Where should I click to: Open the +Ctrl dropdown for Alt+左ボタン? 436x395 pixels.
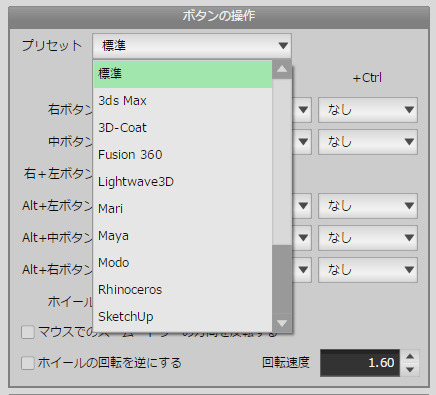pyautogui.click(x=368, y=206)
